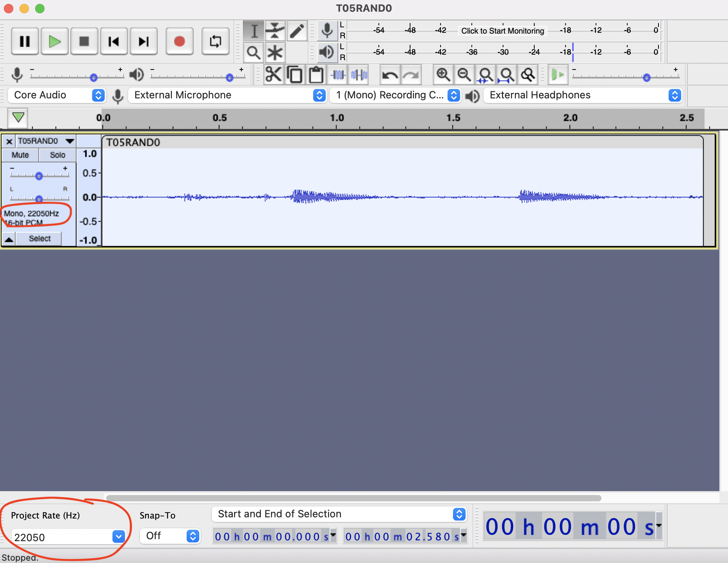Mute the T05RAND0 track
The image size is (728, 563).
[20, 155]
